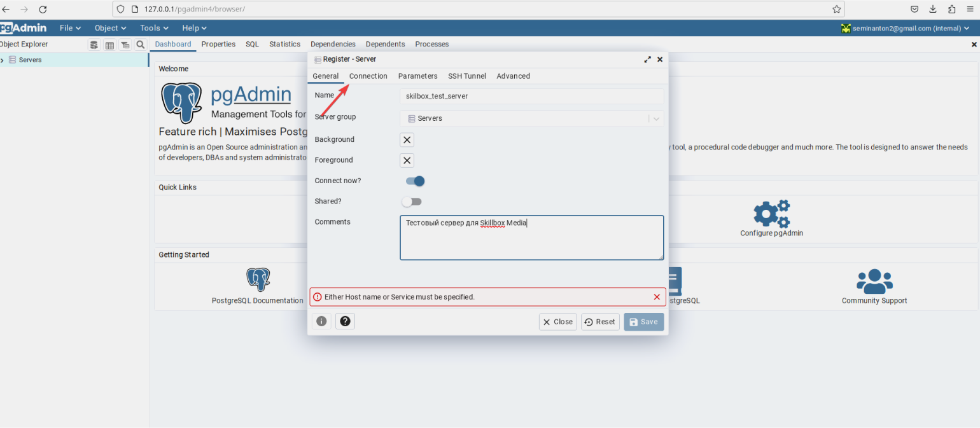Click the Name field with skilbox_test_server

[532, 96]
